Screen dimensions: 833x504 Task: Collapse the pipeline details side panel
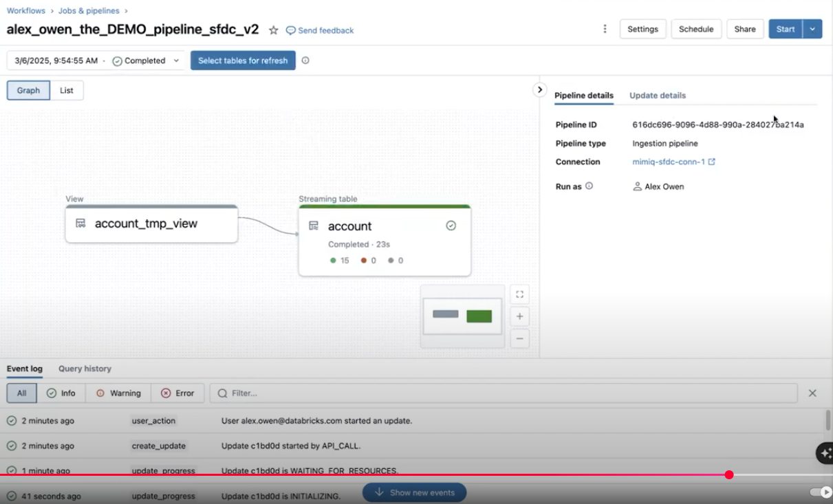click(x=540, y=90)
